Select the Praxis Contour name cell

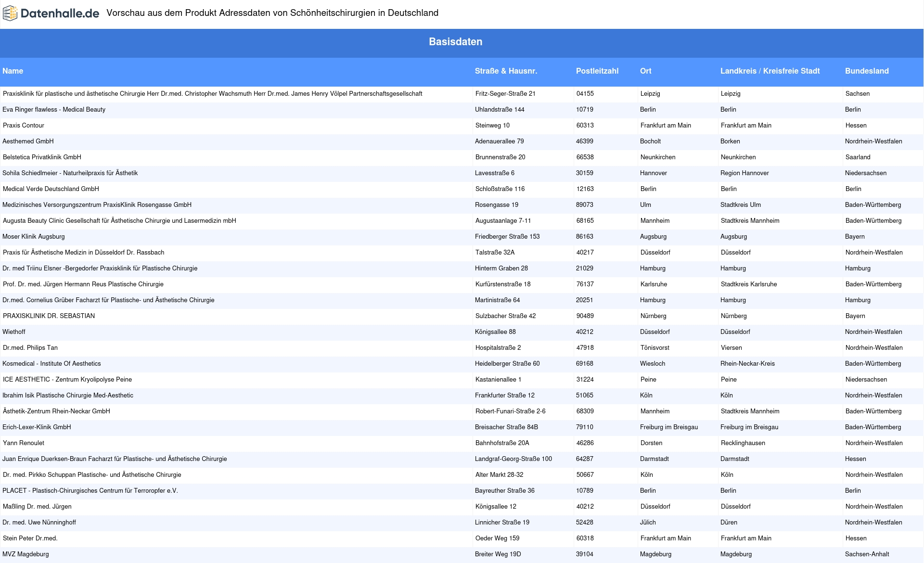tap(24, 126)
